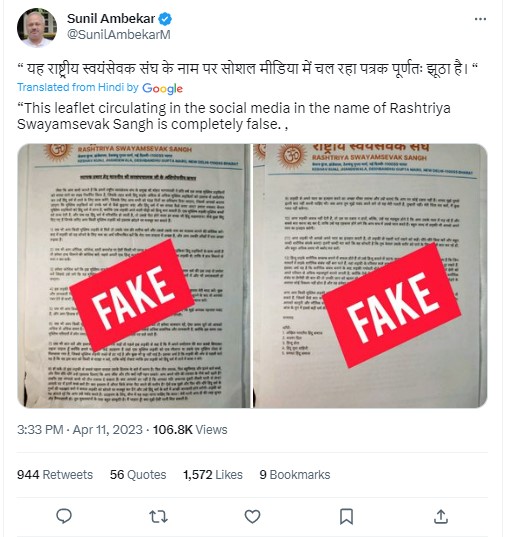Bookmark the tweet with bookmark icon
Screen dimensions: 518x537
(x=346, y=516)
